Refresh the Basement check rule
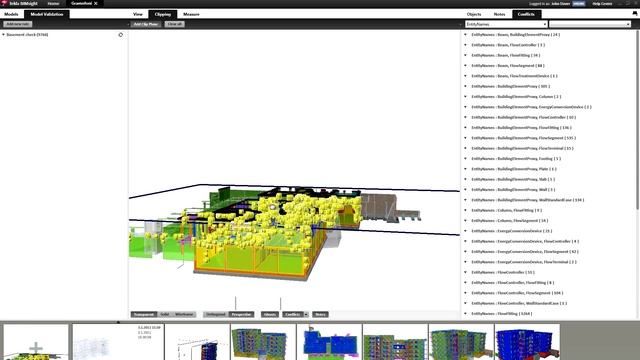 pos(120,35)
